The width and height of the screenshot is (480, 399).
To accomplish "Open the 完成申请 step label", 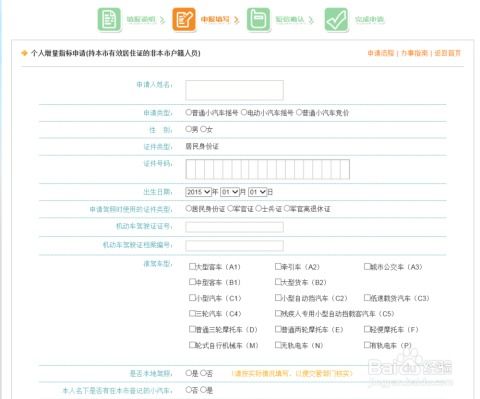I will (x=369, y=19).
